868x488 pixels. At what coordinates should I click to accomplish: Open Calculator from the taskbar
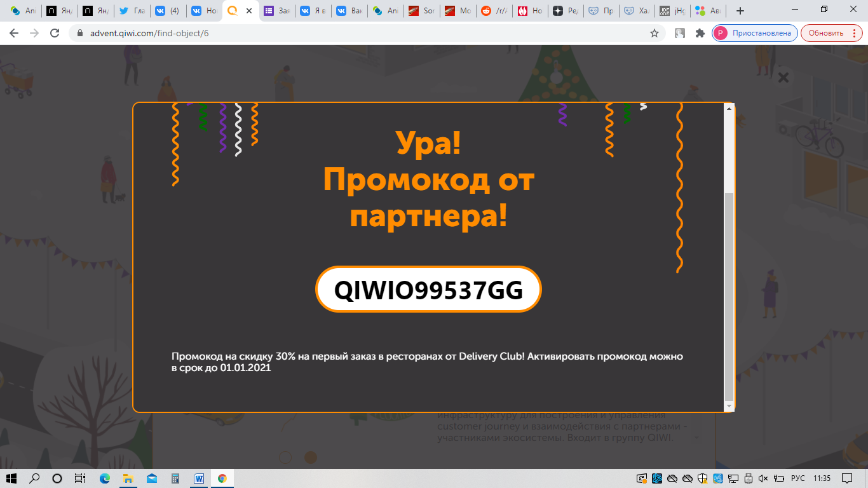[175, 478]
